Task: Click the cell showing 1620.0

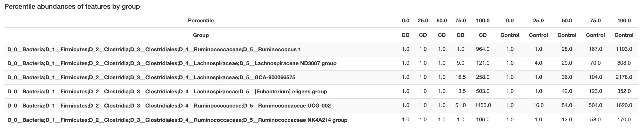Action: [x=624, y=105]
